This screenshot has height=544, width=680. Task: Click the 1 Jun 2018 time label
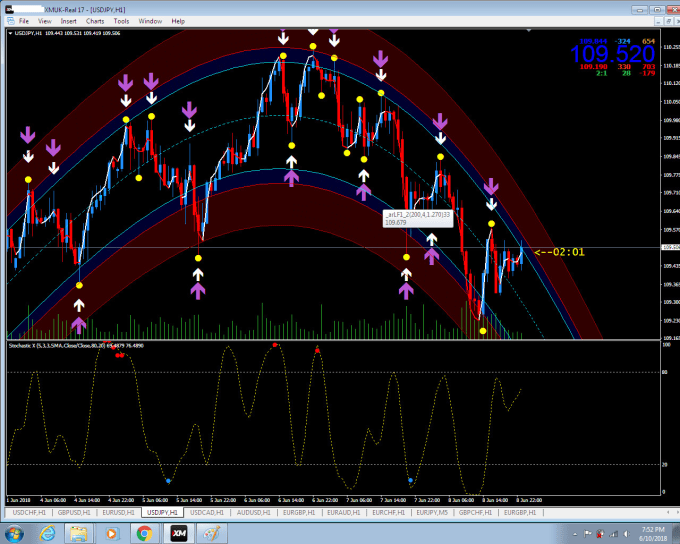18,500
